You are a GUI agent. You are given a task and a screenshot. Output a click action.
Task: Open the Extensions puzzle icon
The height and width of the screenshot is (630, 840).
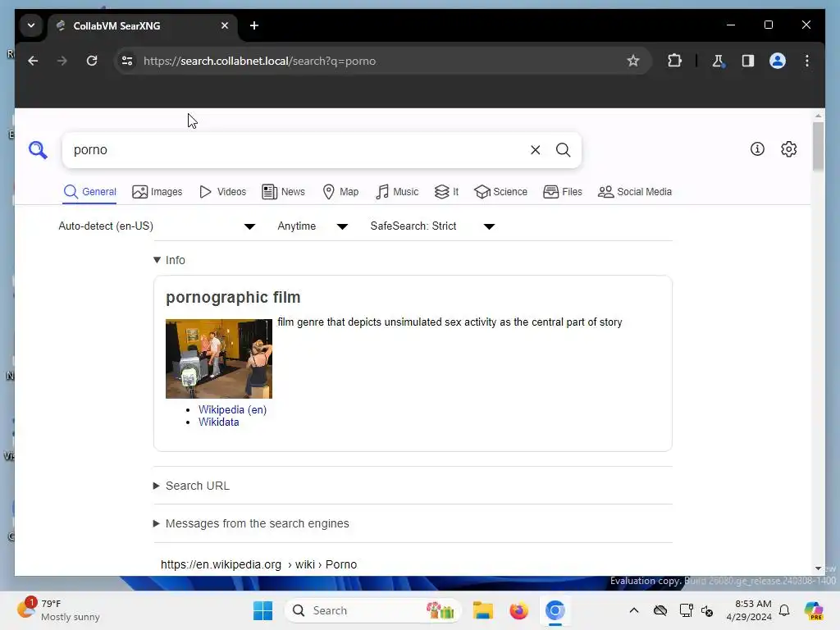[x=674, y=61]
